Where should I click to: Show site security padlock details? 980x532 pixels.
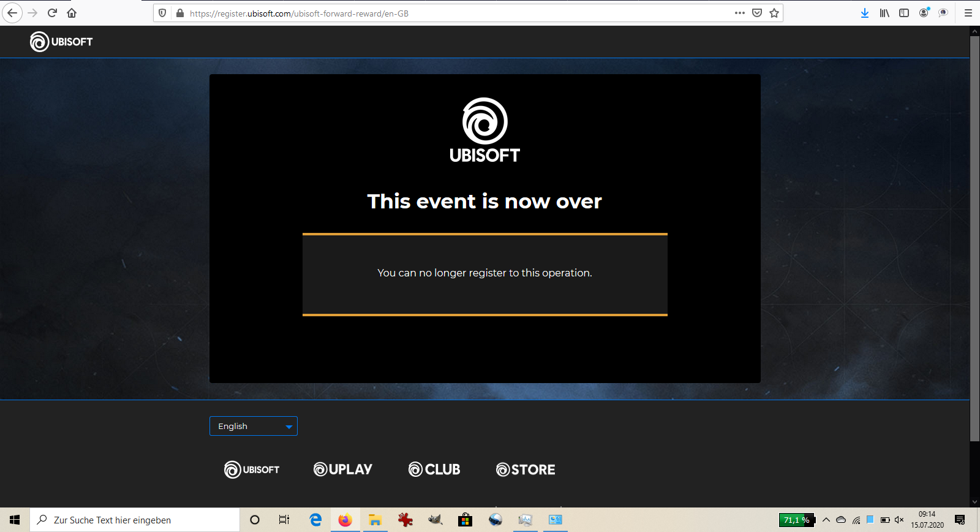[x=180, y=13]
